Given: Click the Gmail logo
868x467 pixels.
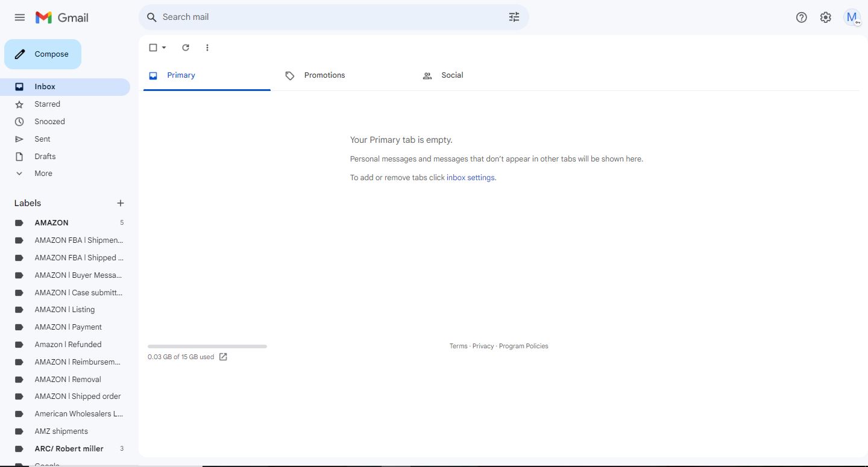Looking at the screenshot, I should [x=62, y=17].
